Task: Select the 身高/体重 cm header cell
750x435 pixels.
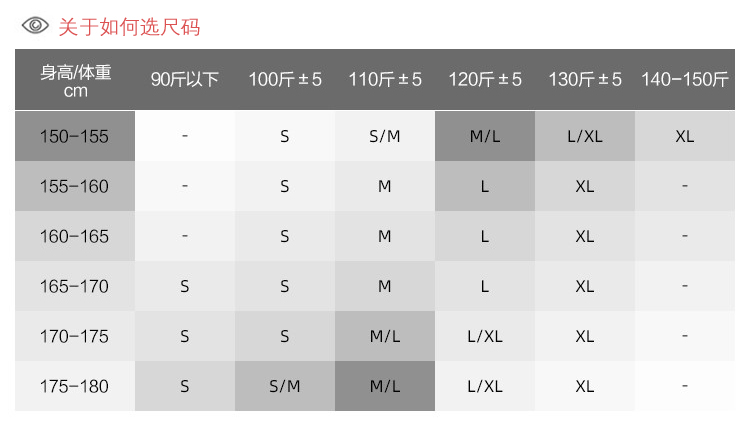Action: point(75,80)
